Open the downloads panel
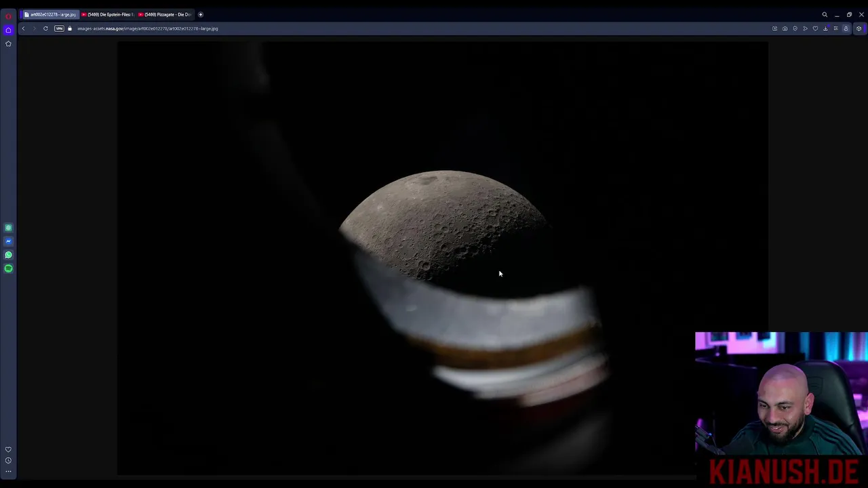The image size is (868, 488). tap(825, 28)
